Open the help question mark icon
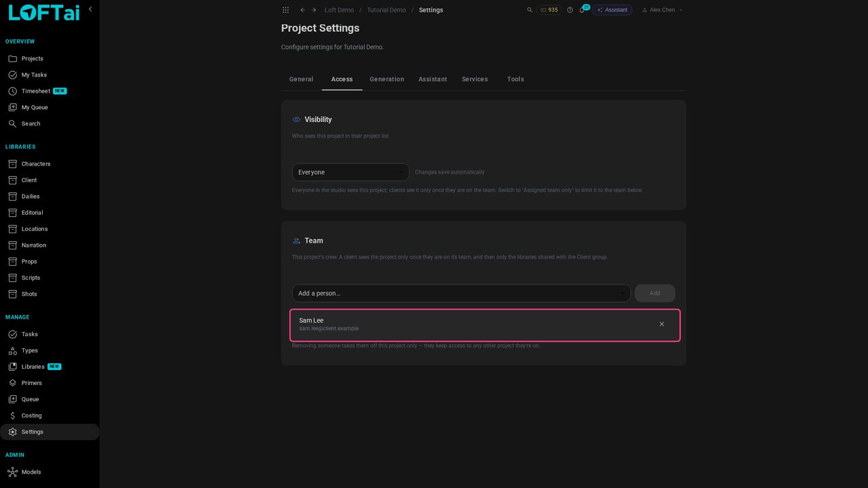Screen dimensions: 868x488 click(570, 10)
